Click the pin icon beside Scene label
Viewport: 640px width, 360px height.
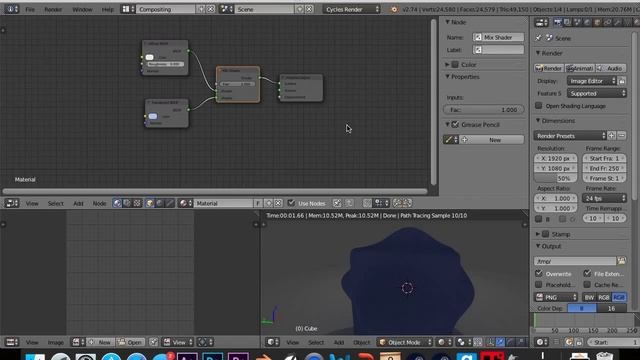pyautogui.click(x=538, y=38)
